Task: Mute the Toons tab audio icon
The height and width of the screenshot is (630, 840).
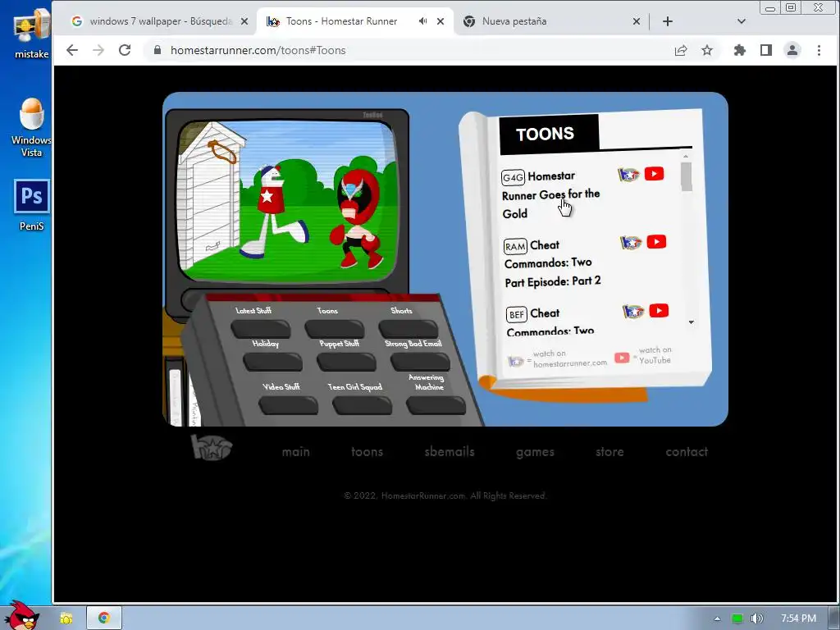Action: coord(422,21)
